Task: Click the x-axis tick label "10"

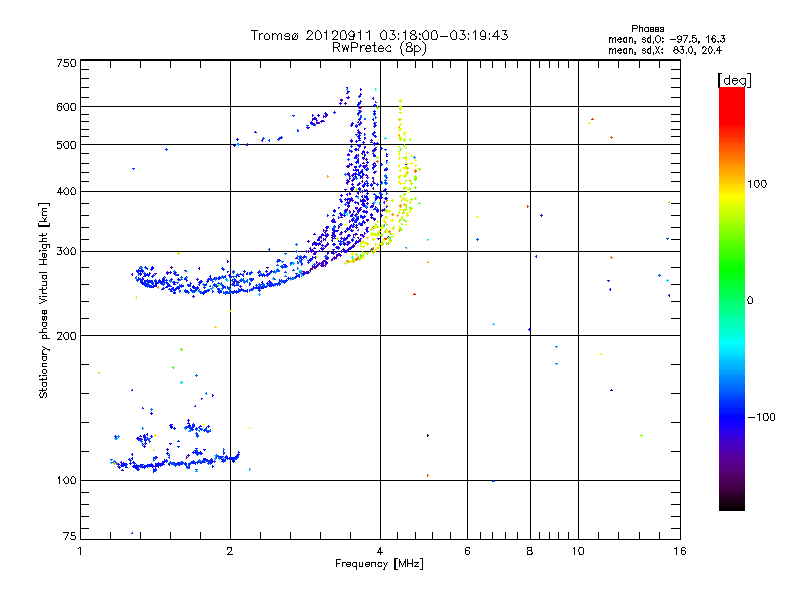Action: (x=578, y=551)
